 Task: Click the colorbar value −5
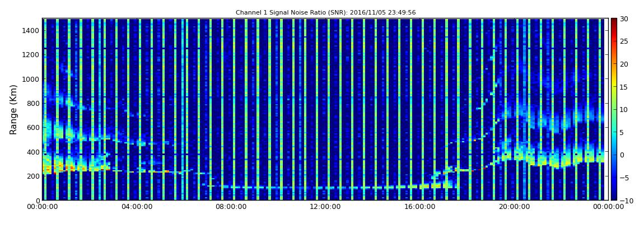pyautogui.click(x=624, y=178)
